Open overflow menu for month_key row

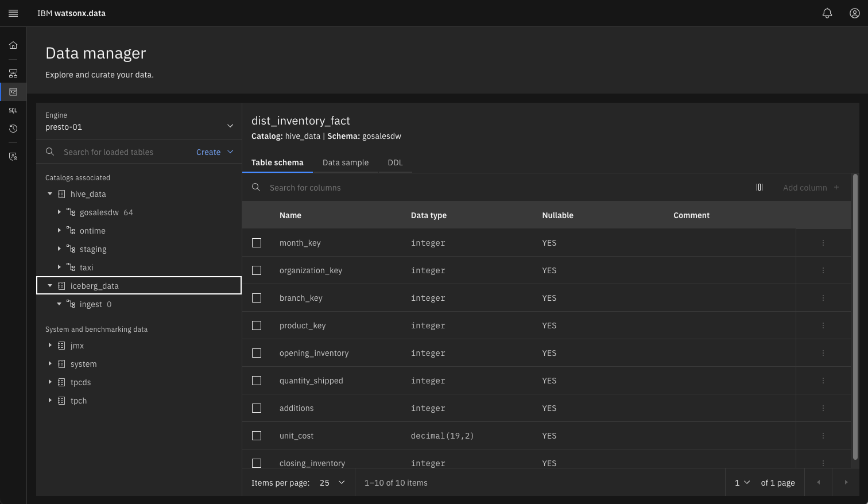click(x=823, y=243)
